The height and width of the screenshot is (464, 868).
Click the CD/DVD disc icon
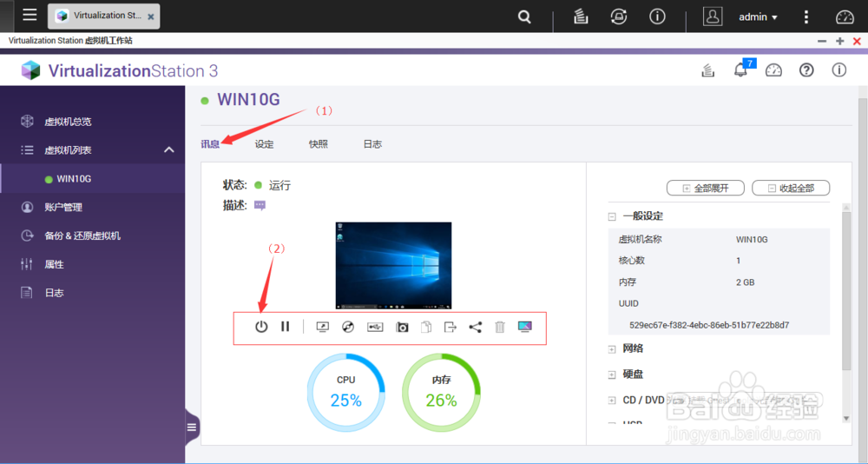[348, 327]
